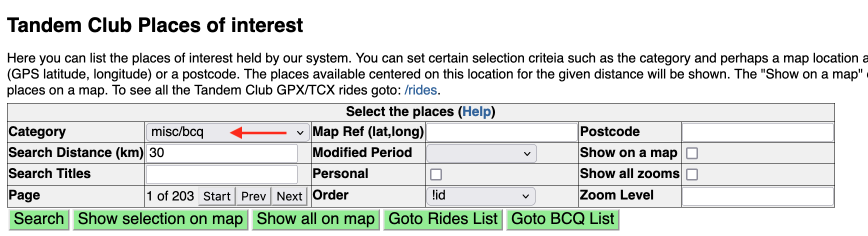Focus the Search Titles text box
This screenshot has height=236, width=868.
(x=221, y=174)
